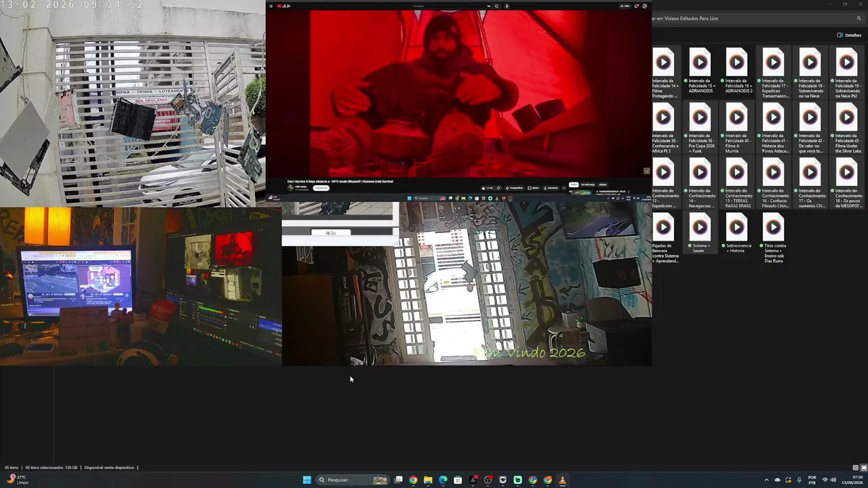Select file Conhecimento 17 Os sumerios
The height and width of the screenshot is (488, 868).
click(810, 182)
